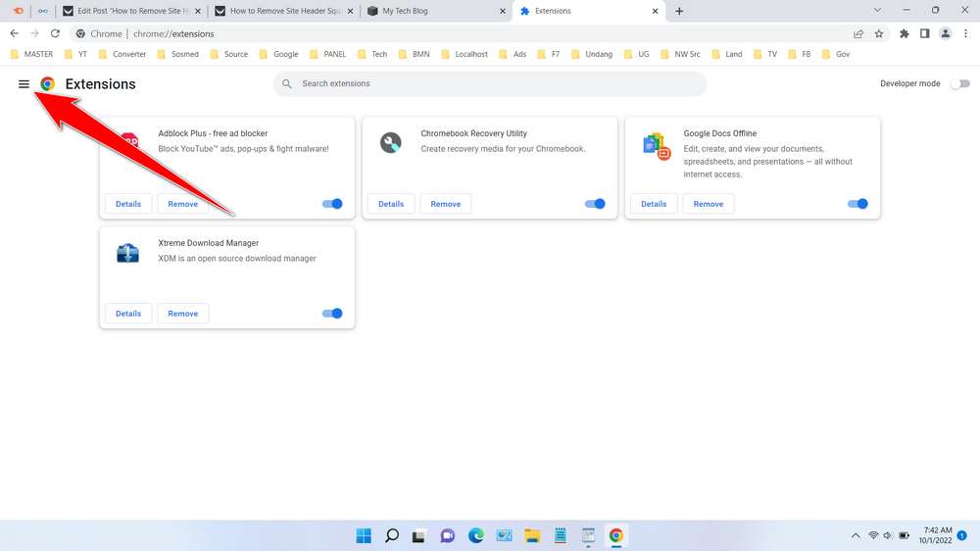
Task: Switch to Edit Post tab
Action: (x=131, y=11)
